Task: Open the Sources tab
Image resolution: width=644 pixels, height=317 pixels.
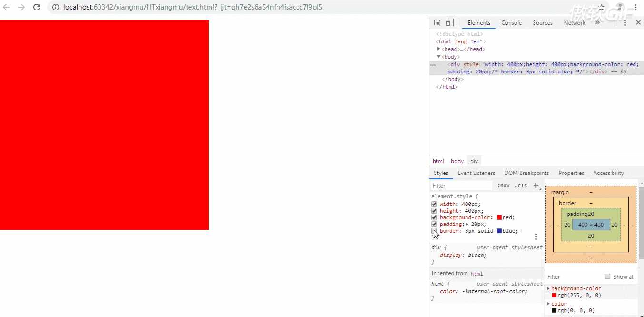Action: (x=543, y=23)
